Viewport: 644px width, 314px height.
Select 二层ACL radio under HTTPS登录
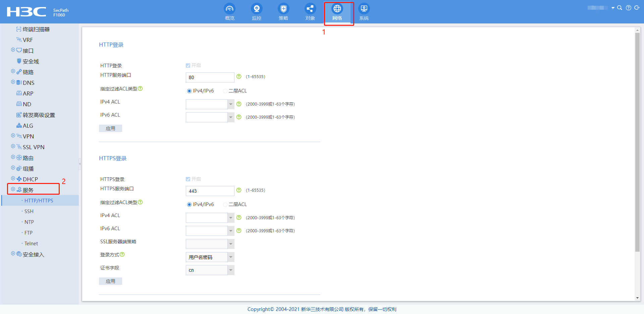click(x=225, y=204)
